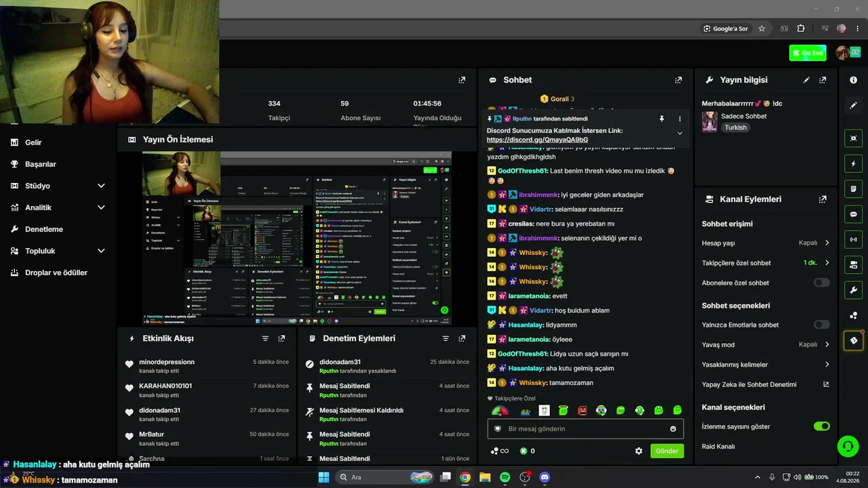Pop out the Yayın bilgisi panel
Screen dimensions: 868x488
tap(823, 80)
